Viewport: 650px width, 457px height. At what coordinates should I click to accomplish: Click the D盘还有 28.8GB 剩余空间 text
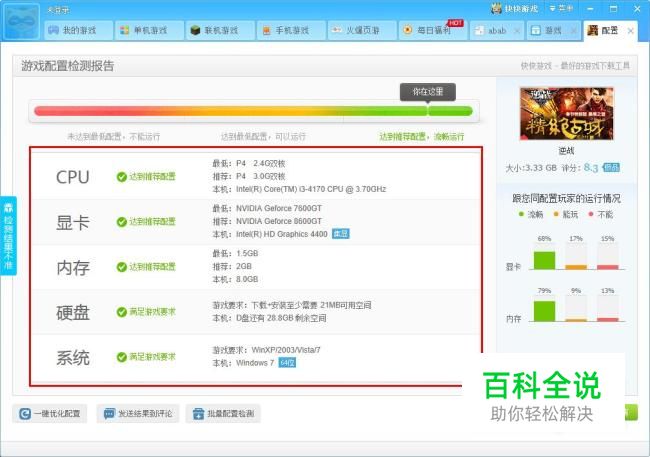(x=281, y=318)
